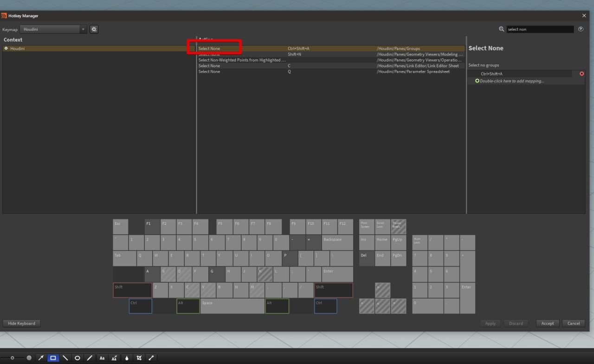Click the main Enter key on virtual keyboard
This screenshot has width=594, height=364.
pyautogui.click(x=337, y=275)
